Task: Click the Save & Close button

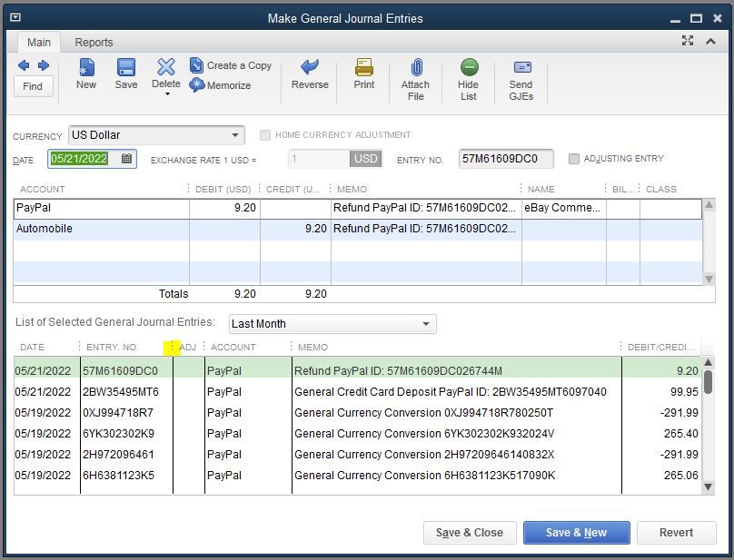Action: tap(470, 533)
